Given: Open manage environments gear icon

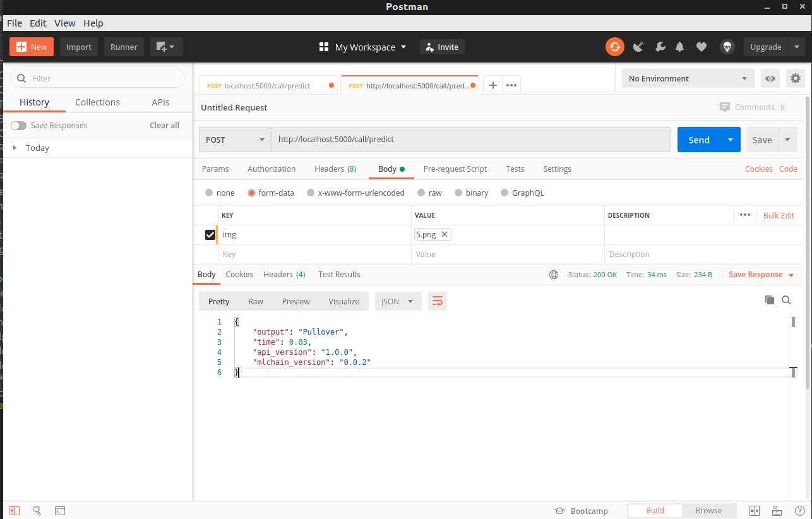Looking at the screenshot, I should pyautogui.click(x=795, y=78).
